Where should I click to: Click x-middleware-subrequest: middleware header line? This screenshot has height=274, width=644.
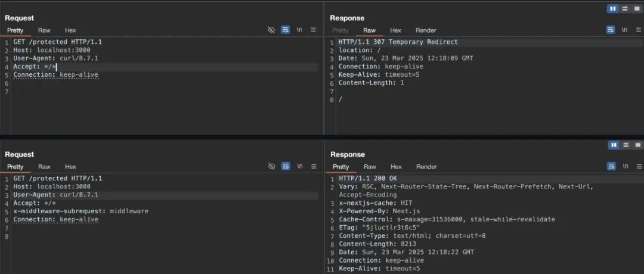[x=81, y=211]
